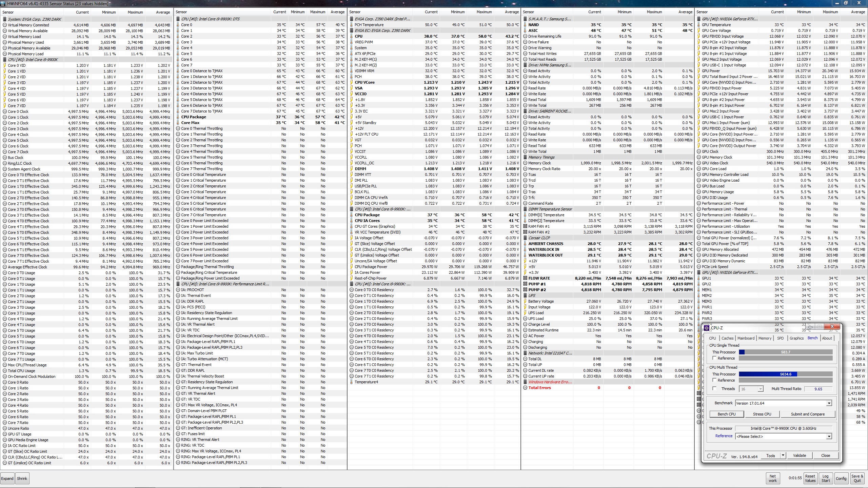Screen dimensions: 868x488
Task: Click the fan icon beside FLOW RATE
Action: point(525,278)
